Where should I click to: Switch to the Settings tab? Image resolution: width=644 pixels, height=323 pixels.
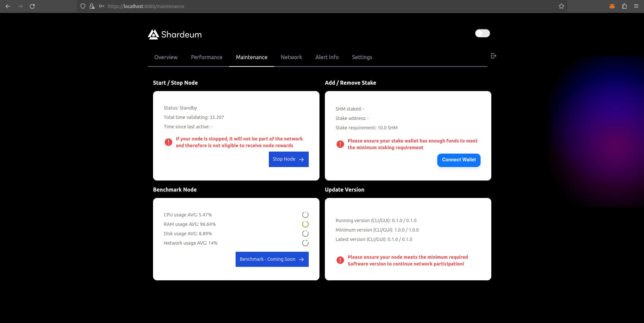click(362, 57)
